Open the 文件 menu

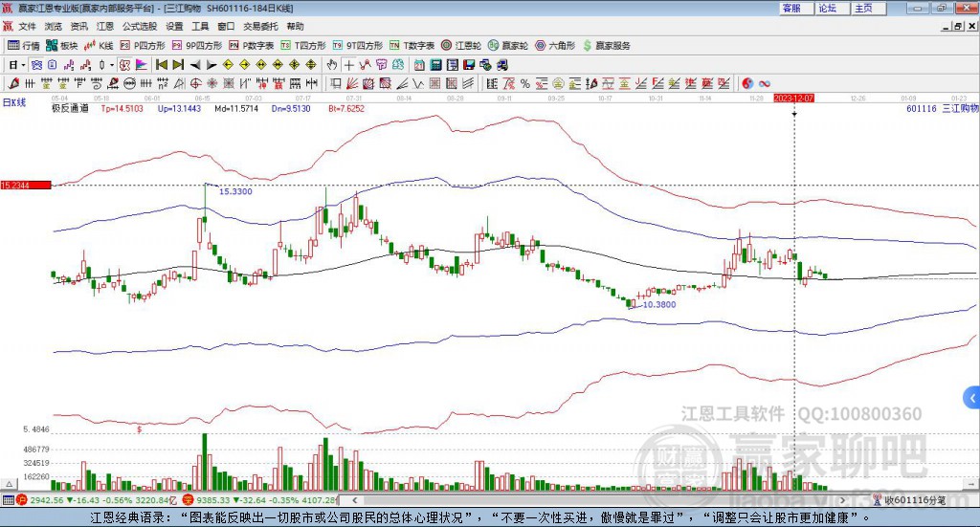click(27, 26)
